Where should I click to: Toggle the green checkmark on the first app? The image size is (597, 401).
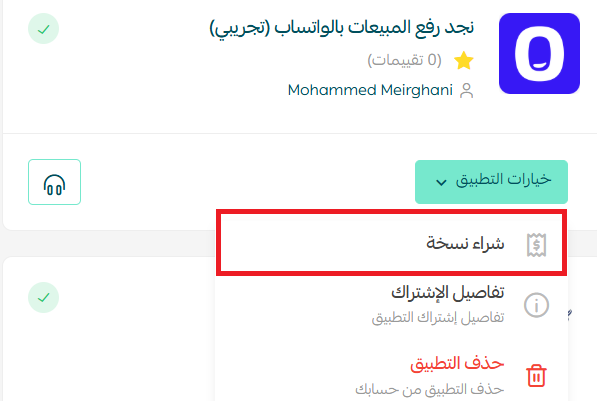(43, 29)
